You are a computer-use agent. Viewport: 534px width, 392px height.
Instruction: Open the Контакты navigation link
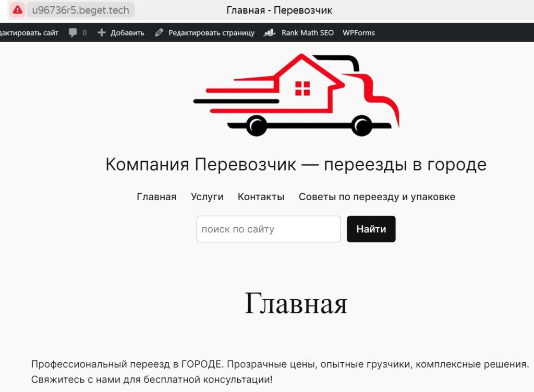point(261,197)
